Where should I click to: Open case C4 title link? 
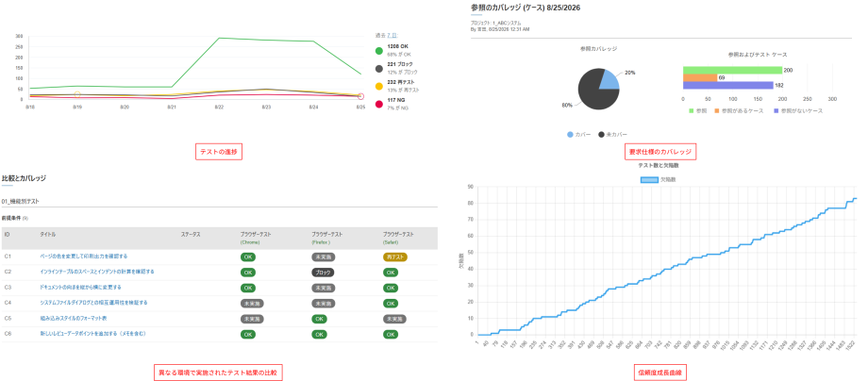(93, 303)
